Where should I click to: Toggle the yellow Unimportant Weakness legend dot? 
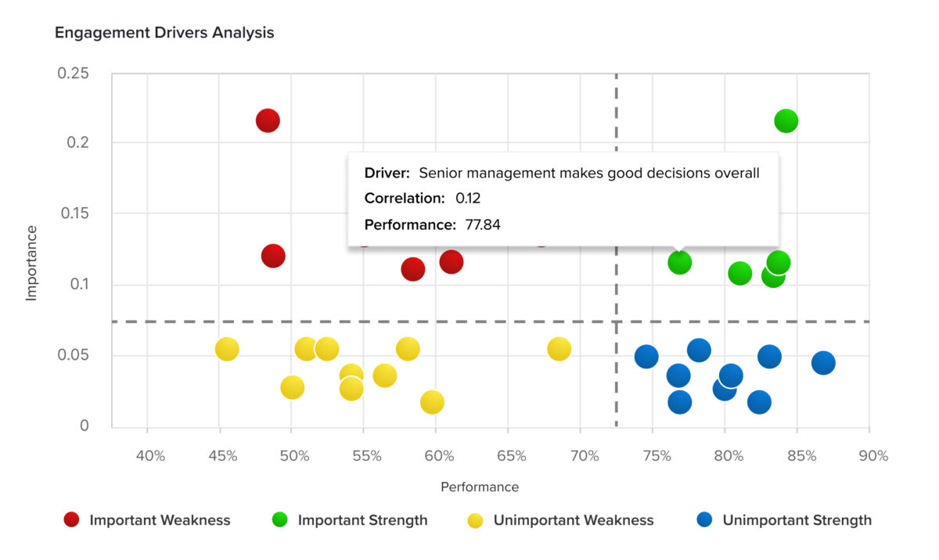(475, 520)
